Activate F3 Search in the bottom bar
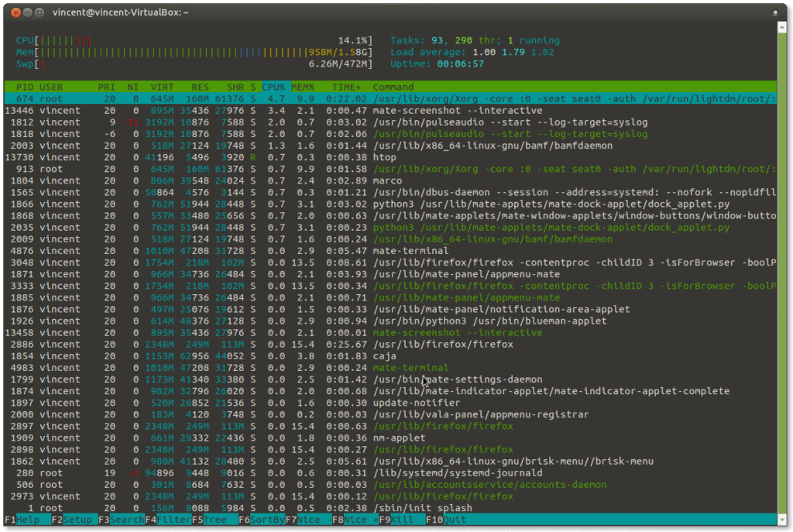793x532 pixels. (x=126, y=520)
